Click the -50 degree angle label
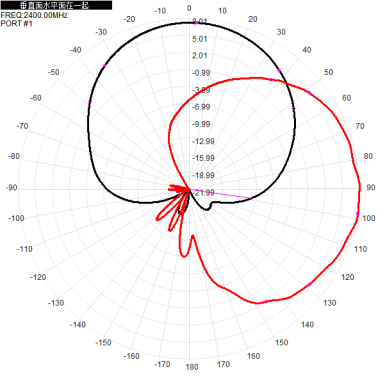Image resolution: width=378 pixels, height=378 pixels. pyautogui.click(x=53, y=72)
